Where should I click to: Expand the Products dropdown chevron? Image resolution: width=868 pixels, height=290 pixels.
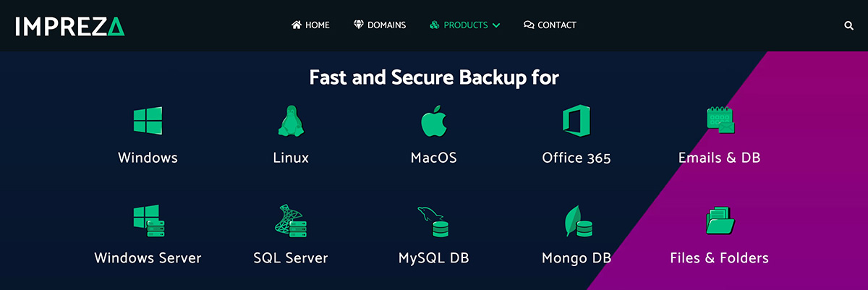click(x=496, y=25)
